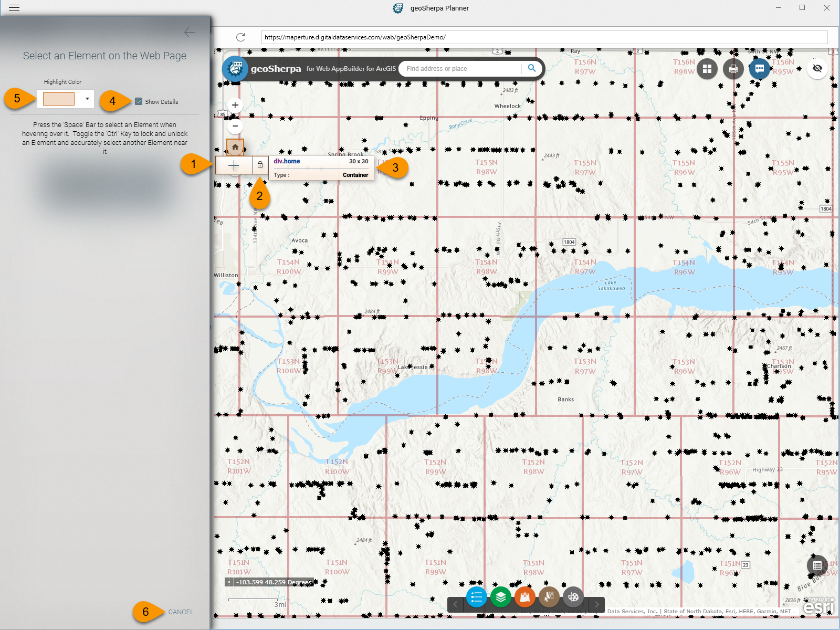
Task: Toggle the Show Details checkbox
Action: click(x=139, y=101)
